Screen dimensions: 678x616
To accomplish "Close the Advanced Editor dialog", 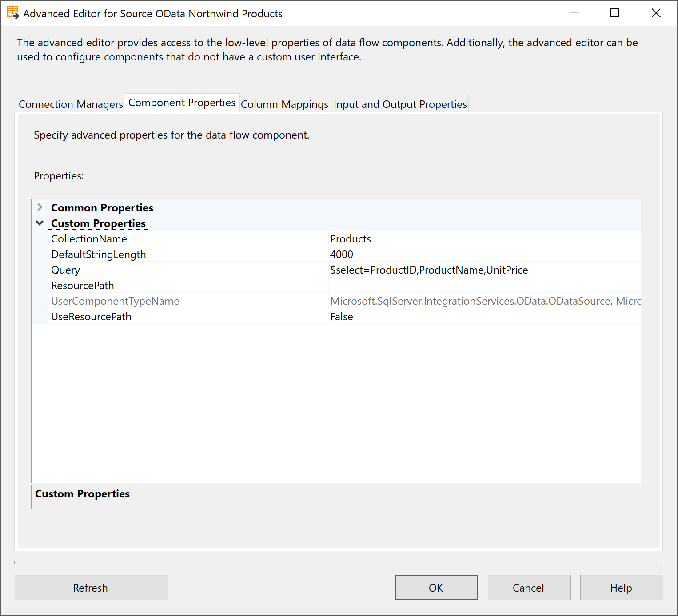I will click(x=656, y=13).
